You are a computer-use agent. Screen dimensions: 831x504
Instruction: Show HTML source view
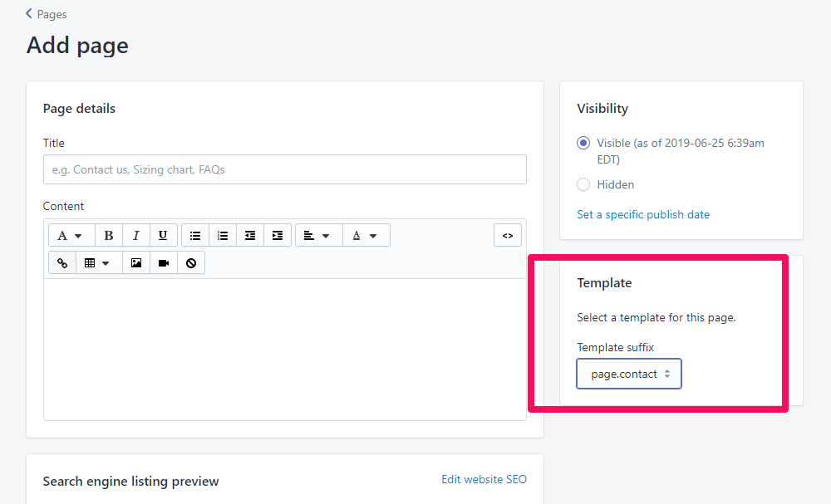point(508,236)
